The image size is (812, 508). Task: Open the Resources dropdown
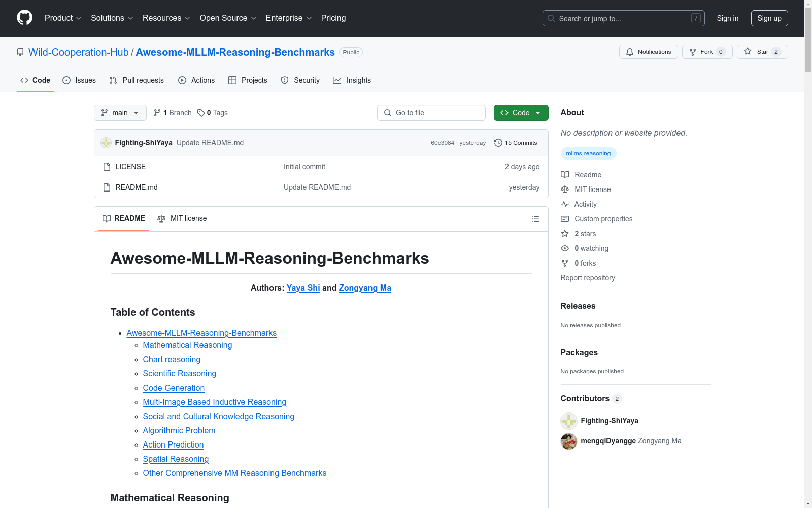pyautogui.click(x=166, y=18)
